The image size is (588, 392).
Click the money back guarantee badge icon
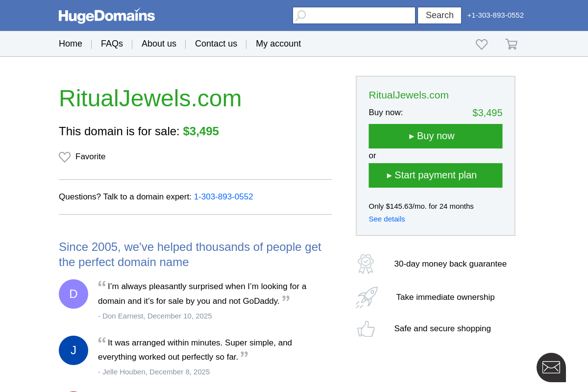(x=366, y=264)
